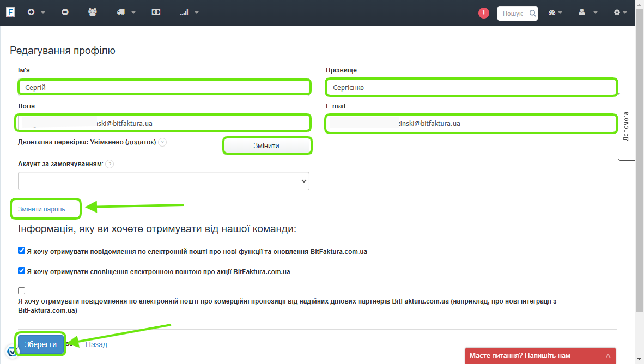
Task: Click the minus (expenses) icon in navbar
Action: tap(65, 12)
